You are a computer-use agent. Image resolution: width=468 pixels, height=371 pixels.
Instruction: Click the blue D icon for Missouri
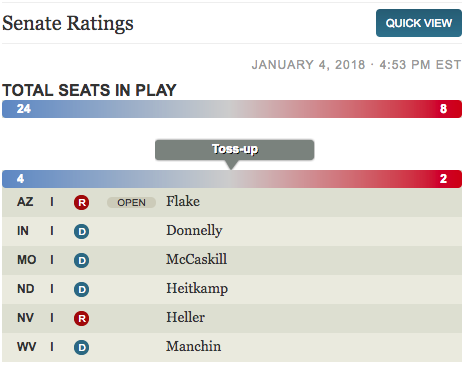81,260
